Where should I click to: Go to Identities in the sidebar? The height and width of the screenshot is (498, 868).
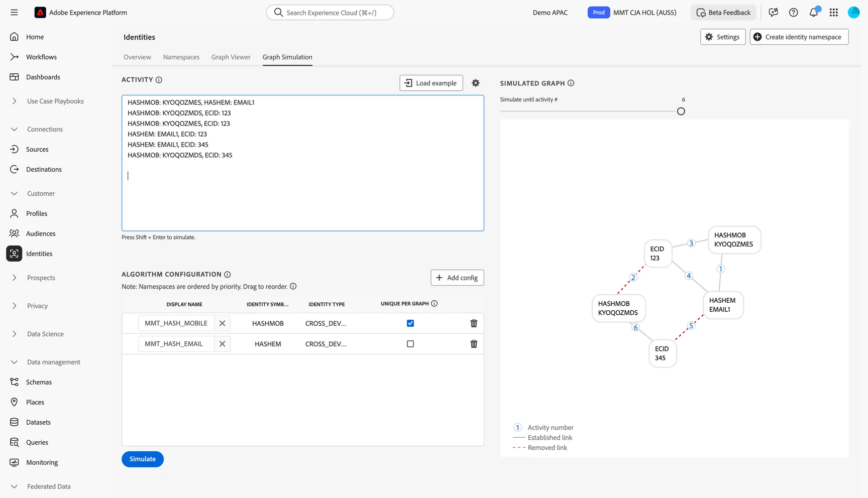pos(39,254)
